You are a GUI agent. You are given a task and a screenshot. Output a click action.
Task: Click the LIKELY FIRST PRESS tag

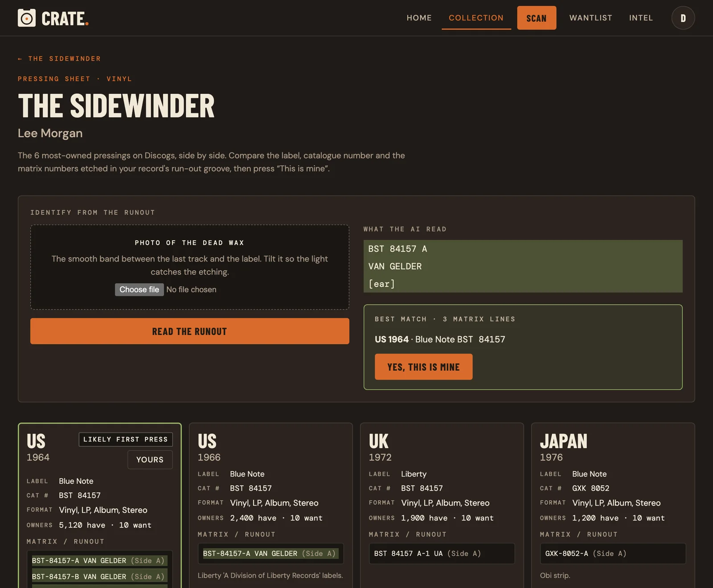click(x=126, y=439)
